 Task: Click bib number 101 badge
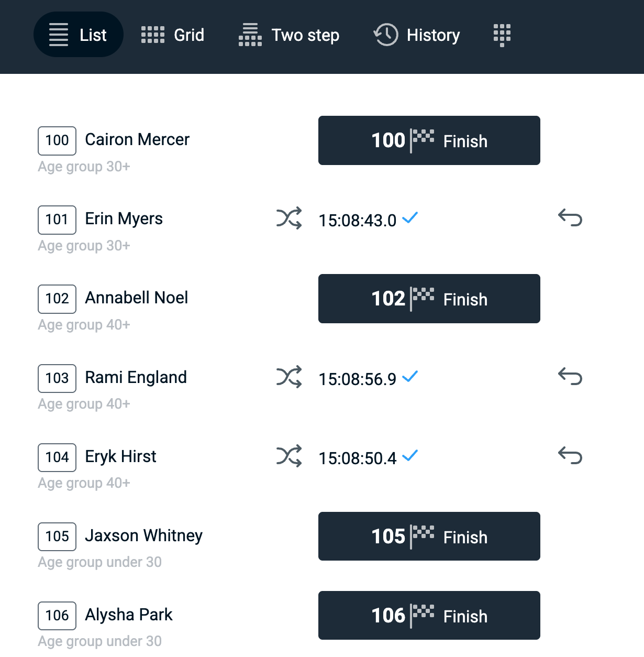tap(57, 220)
